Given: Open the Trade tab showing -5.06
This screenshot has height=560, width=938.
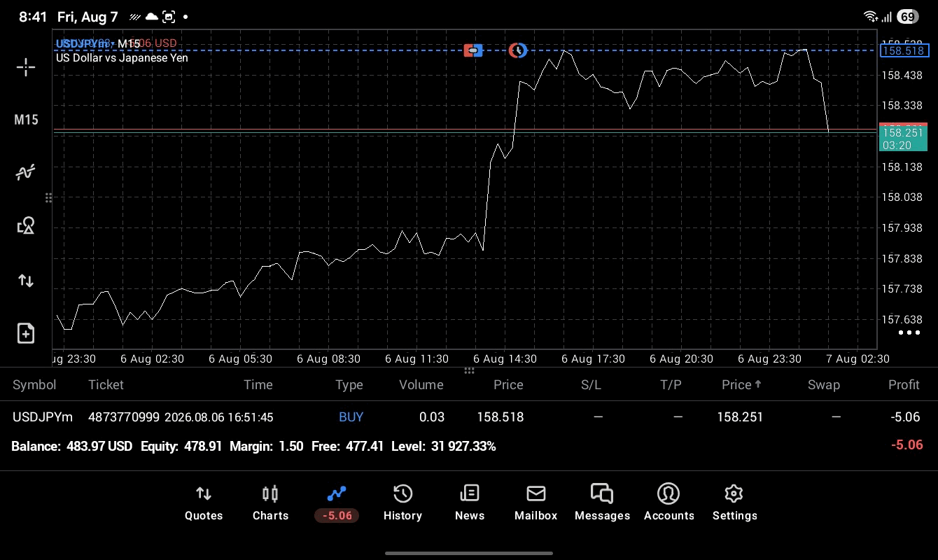Looking at the screenshot, I should coord(337,503).
